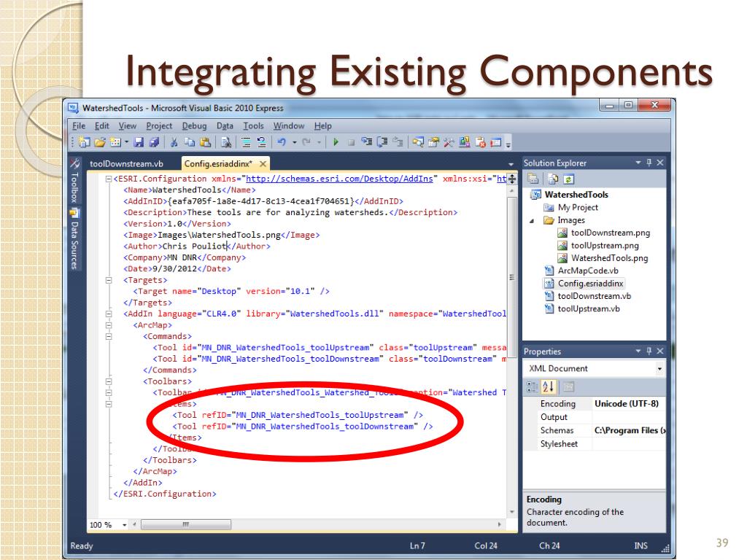Open the Data Sources side tab
Screen dimensions: 747x560
pos(75,239)
